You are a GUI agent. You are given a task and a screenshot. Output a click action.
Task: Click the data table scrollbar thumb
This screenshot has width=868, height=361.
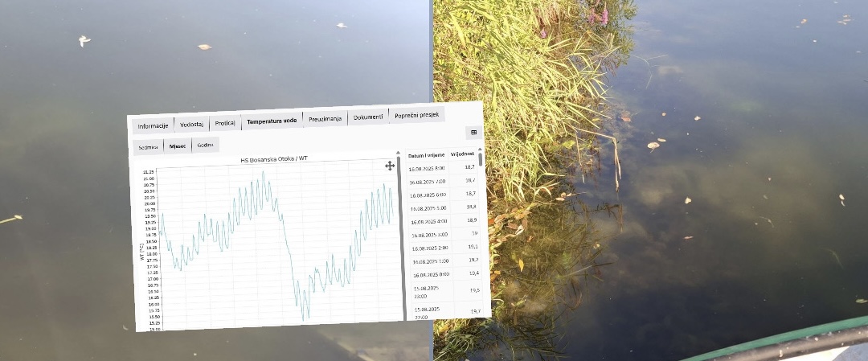coord(481,159)
